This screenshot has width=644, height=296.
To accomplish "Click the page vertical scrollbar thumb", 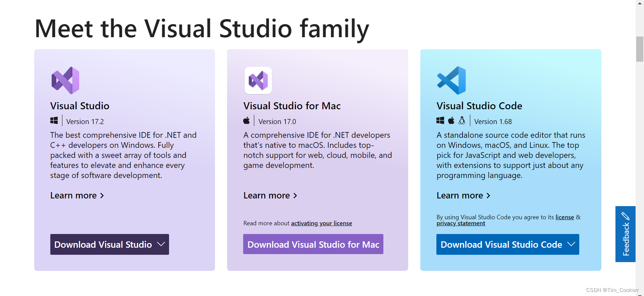I will pos(640,49).
